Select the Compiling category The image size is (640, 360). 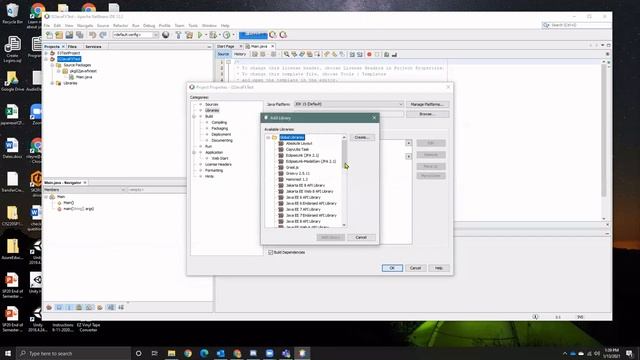tap(219, 122)
